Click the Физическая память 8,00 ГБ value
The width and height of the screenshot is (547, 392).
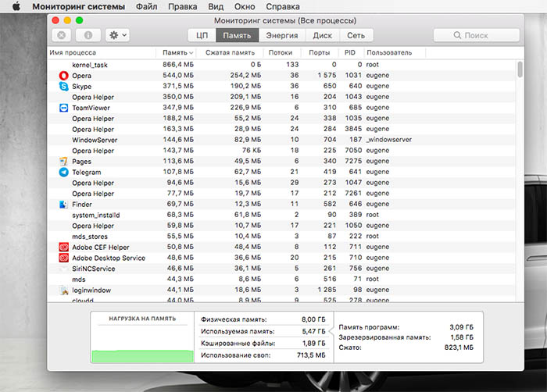313,319
